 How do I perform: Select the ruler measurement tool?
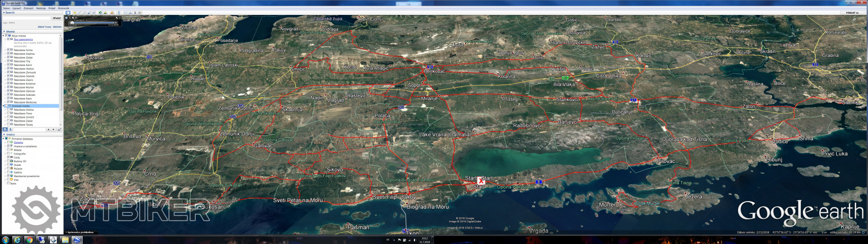[119, 13]
